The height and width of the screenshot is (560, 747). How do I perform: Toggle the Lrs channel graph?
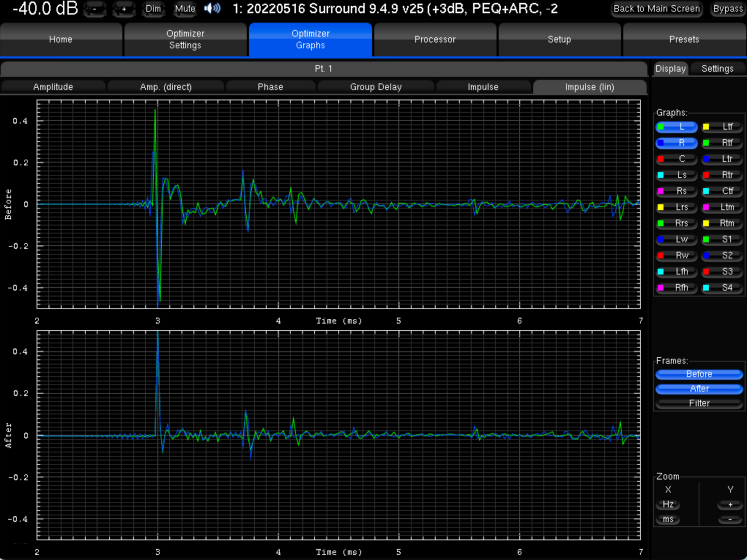point(676,207)
